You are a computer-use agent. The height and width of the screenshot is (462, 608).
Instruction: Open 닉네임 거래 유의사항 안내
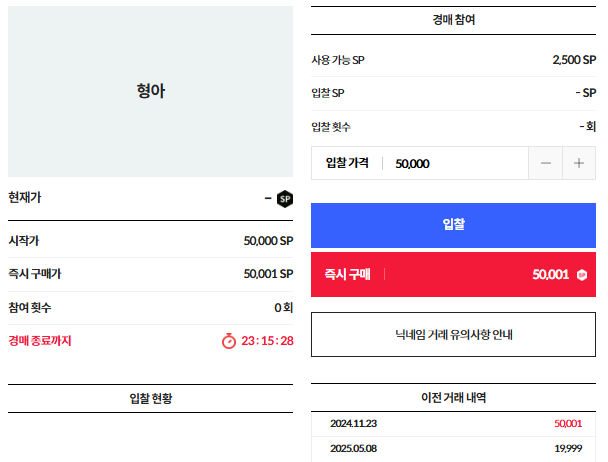point(453,334)
